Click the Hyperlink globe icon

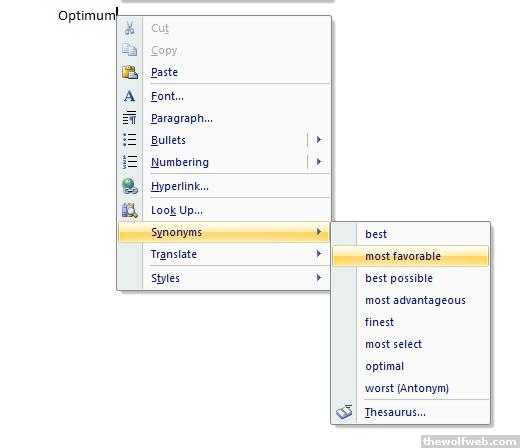pyautogui.click(x=130, y=186)
